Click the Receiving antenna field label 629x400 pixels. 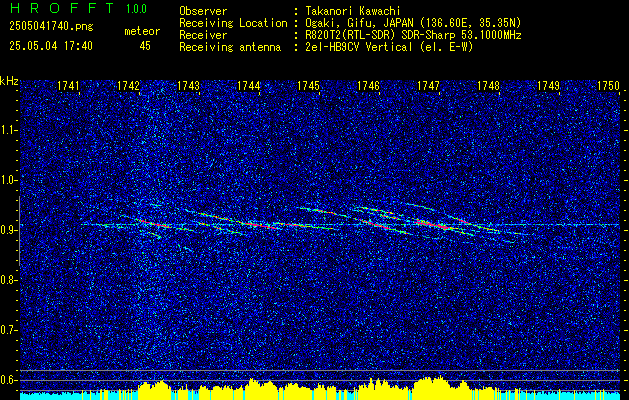[x=230, y=47]
